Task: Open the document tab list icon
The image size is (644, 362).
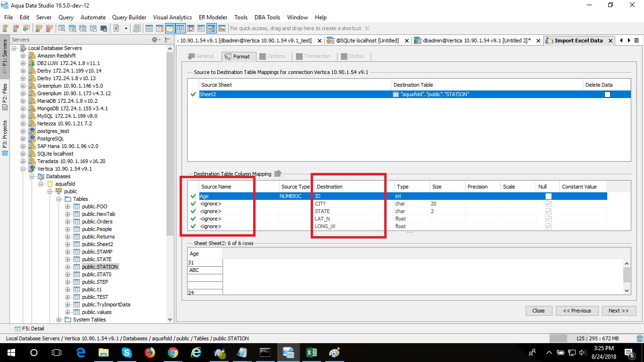Action: (x=636, y=41)
